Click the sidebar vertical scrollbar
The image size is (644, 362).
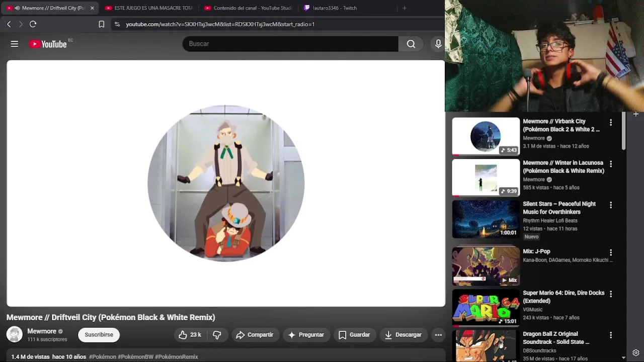tap(623, 131)
